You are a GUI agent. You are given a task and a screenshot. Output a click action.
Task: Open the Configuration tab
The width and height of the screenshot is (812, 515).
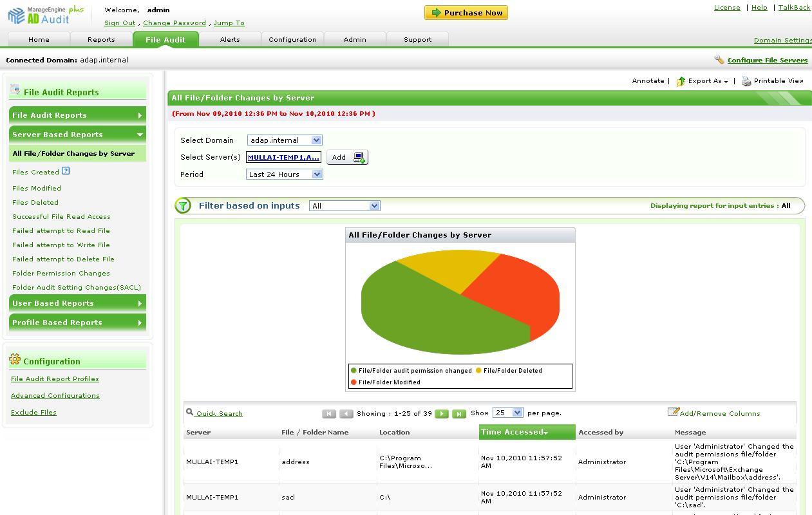coord(292,40)
